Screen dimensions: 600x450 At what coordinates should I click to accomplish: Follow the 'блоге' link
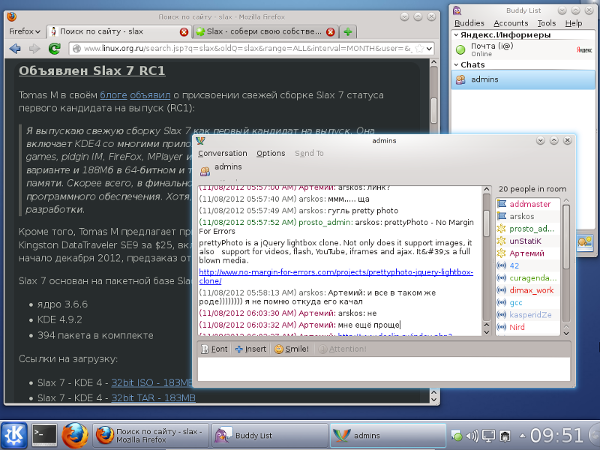[113, 95]
